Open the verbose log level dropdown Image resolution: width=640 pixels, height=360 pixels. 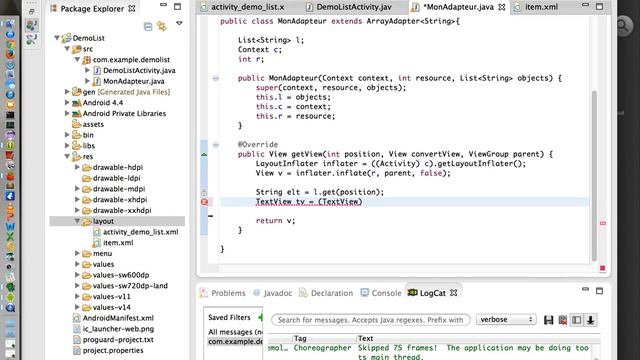tap(506, 320)
